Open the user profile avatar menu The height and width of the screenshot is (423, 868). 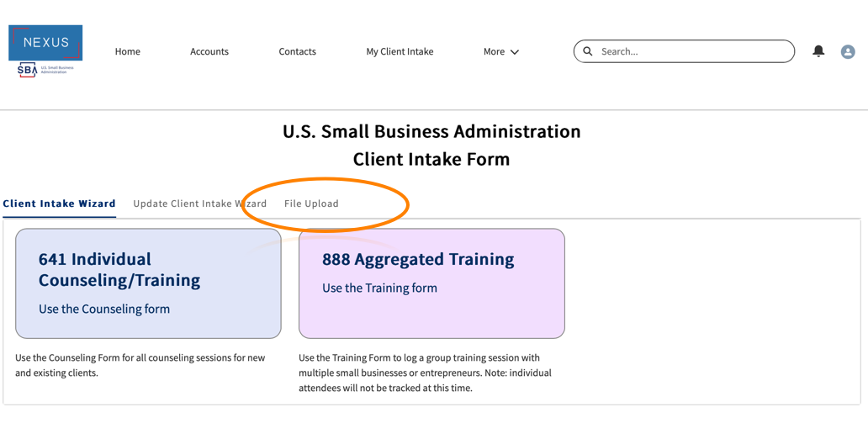click(848, 52)
